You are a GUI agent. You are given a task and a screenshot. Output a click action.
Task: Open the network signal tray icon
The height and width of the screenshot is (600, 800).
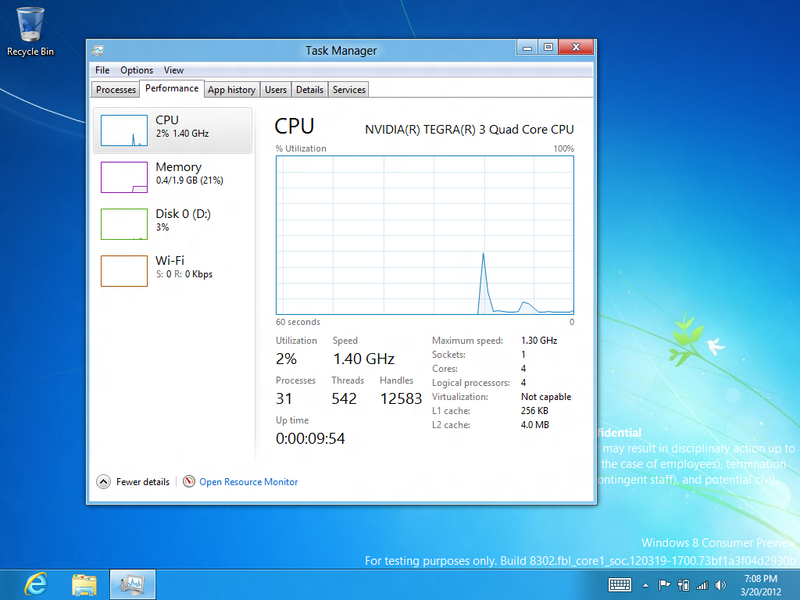tap(703, 585)
